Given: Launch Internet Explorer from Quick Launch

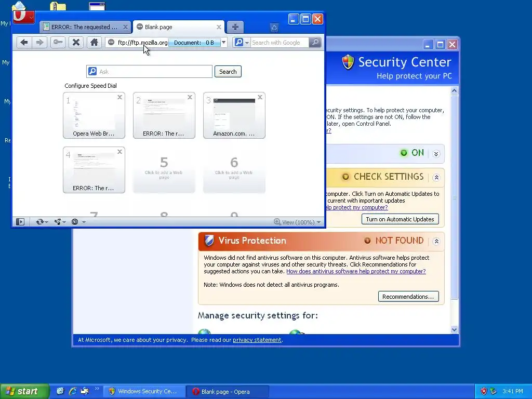Looking at the screenshot, I should pos(73,391).
